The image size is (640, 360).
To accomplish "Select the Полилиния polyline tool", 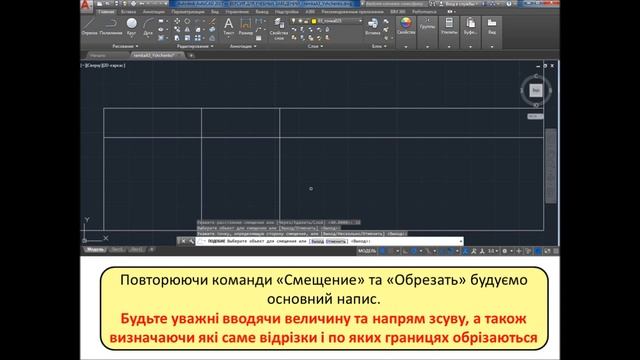I will coord(111,26).
